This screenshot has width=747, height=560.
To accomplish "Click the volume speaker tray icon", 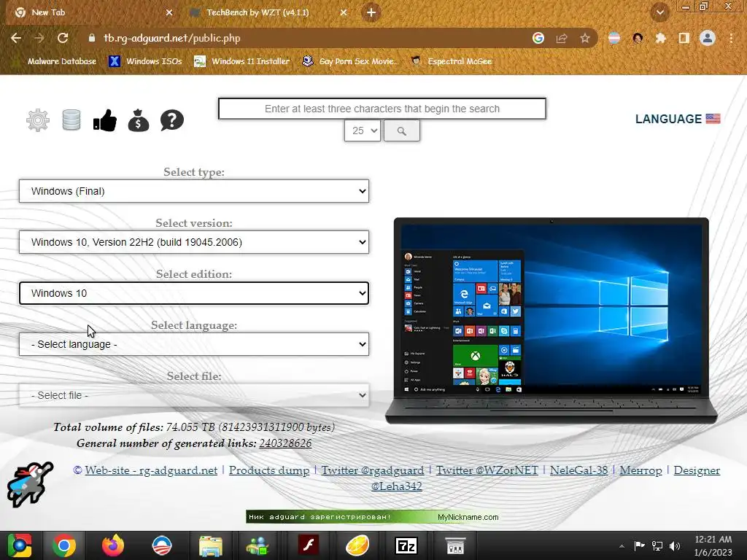I will click(675, 545).
